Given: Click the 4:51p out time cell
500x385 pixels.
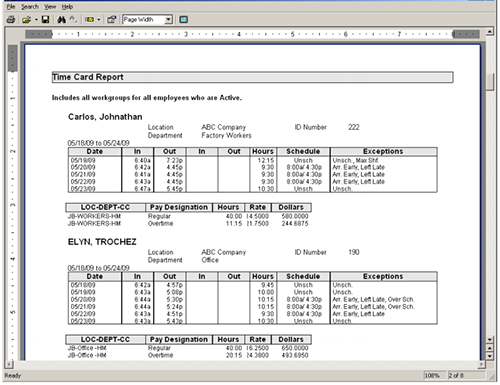Looking at the screenshot, I should [175, 314].
